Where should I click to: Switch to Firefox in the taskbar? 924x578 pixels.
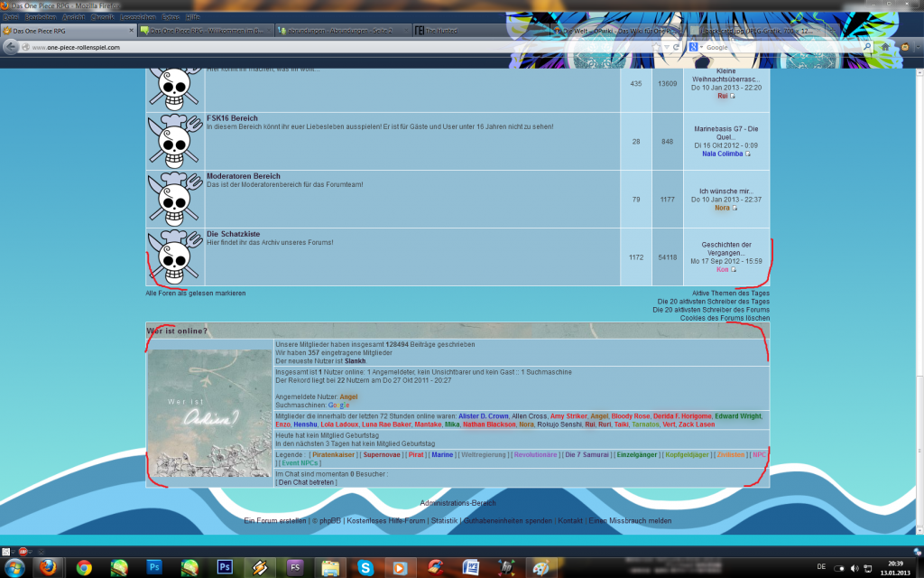pos(48,567)
